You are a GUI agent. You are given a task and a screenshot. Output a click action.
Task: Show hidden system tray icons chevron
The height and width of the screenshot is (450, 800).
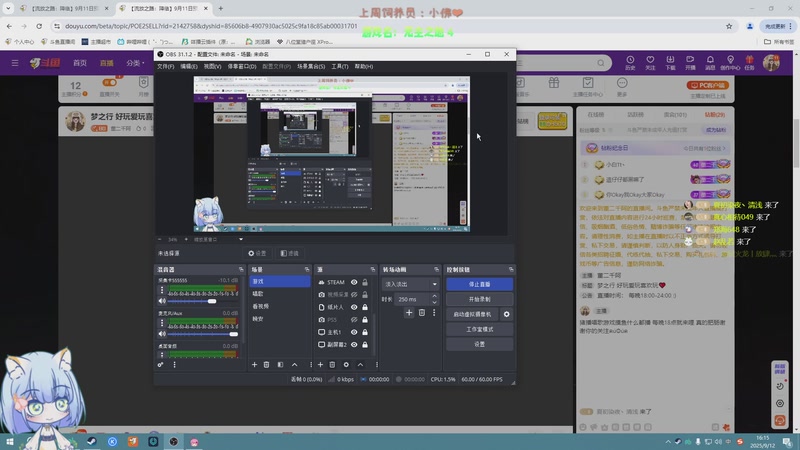point(667,442)
